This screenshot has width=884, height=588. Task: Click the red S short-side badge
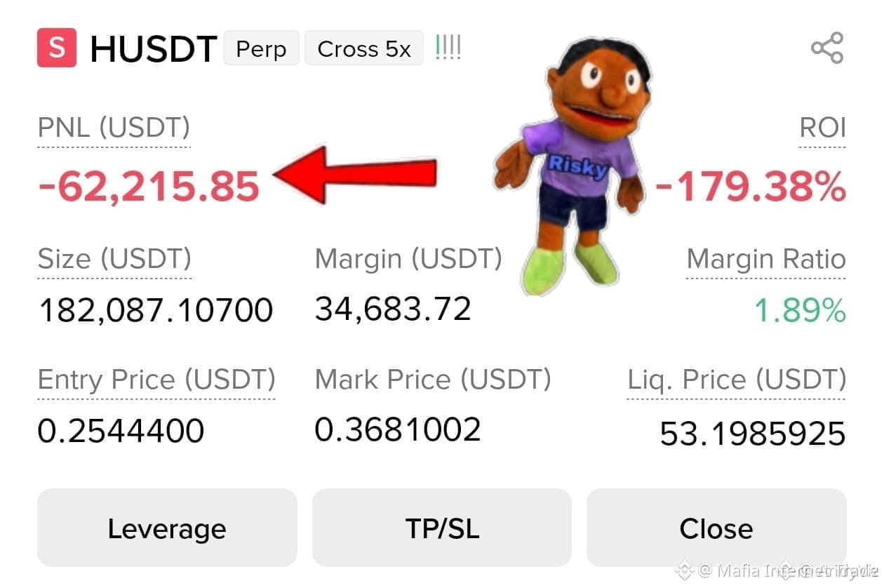coord(57,48)
